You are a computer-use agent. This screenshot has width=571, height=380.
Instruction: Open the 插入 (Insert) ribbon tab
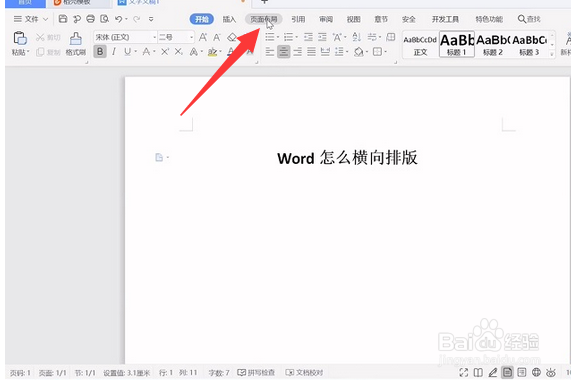coord(229,19)
